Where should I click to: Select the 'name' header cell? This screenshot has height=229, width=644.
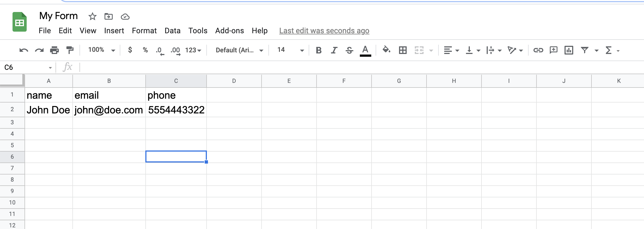[49, 95]
